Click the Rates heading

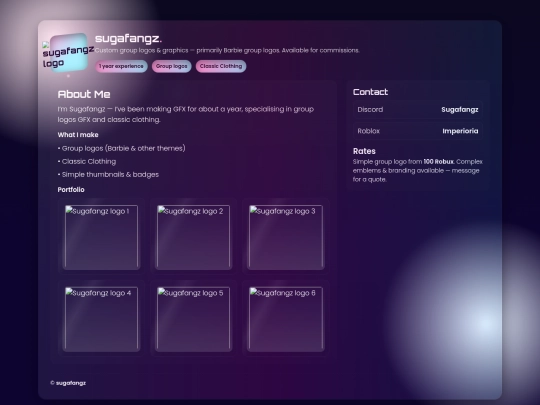(x=364, y=151)
